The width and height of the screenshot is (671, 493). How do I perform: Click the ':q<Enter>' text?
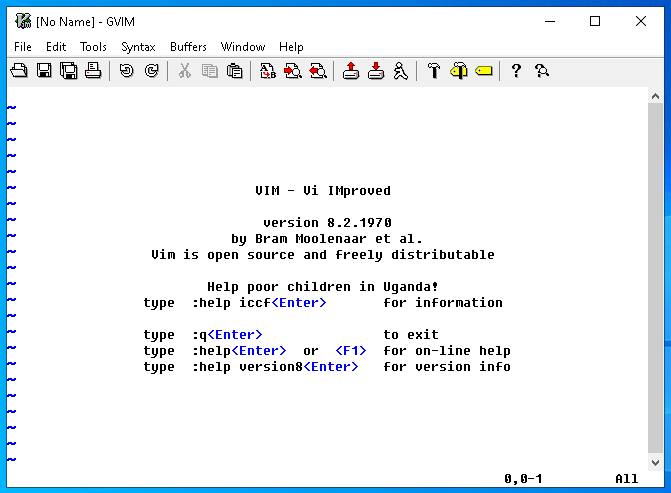tap(227, 335)
